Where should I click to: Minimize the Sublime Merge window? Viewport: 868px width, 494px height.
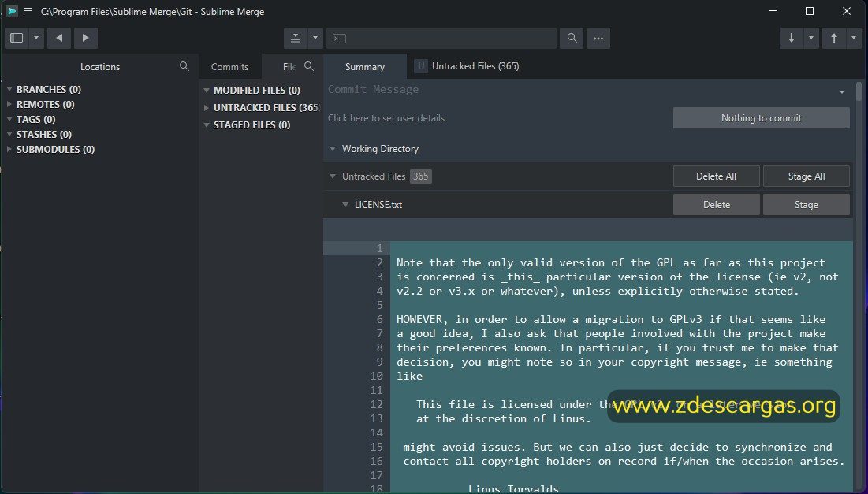point(773,11)
